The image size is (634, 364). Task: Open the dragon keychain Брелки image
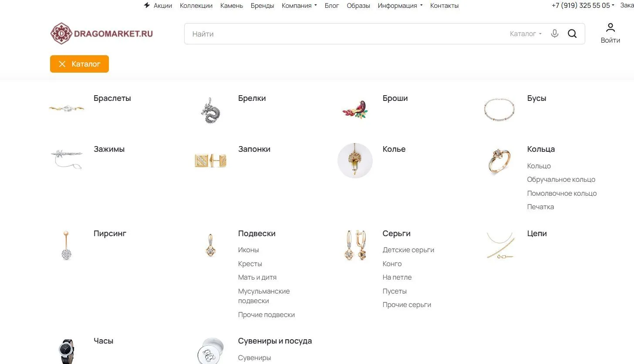(x=211, y=110)
